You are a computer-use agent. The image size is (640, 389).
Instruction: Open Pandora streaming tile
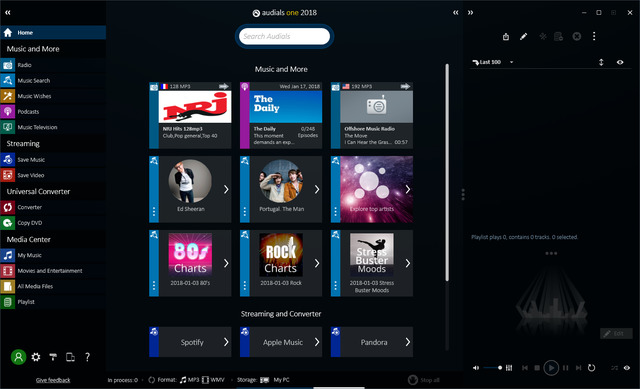coord(372,342)
